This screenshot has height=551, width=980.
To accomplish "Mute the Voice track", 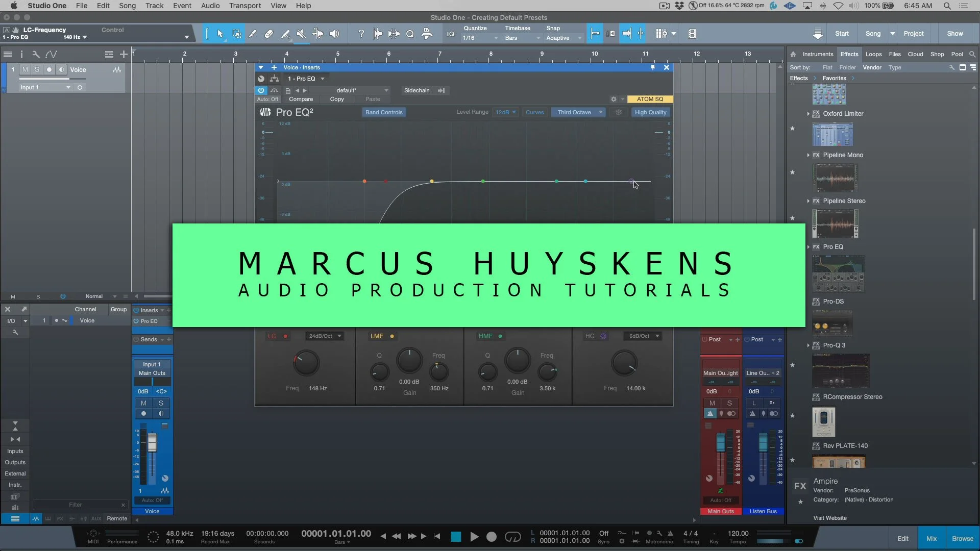I will [x=25, y=69].
